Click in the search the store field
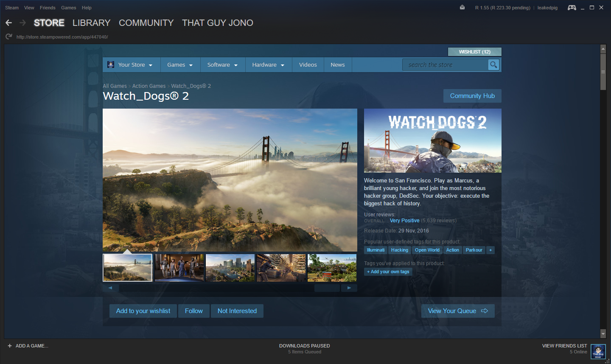This screenshot has width=611, height=364. point(445,65)
